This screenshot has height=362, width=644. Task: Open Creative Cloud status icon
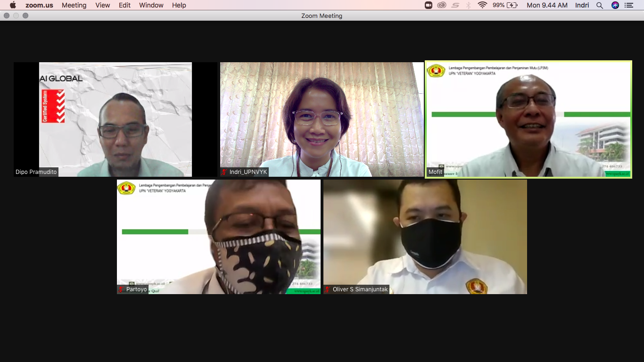(x=442, y=5)
